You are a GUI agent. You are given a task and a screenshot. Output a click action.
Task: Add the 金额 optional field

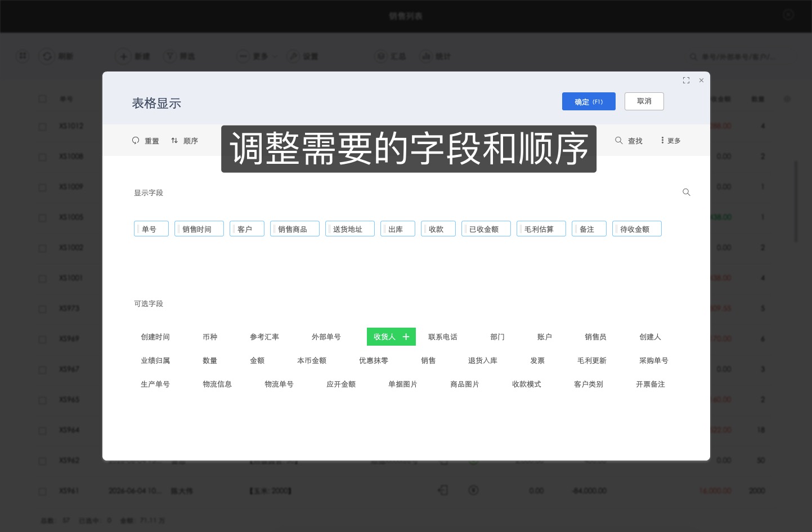(257, 360)
